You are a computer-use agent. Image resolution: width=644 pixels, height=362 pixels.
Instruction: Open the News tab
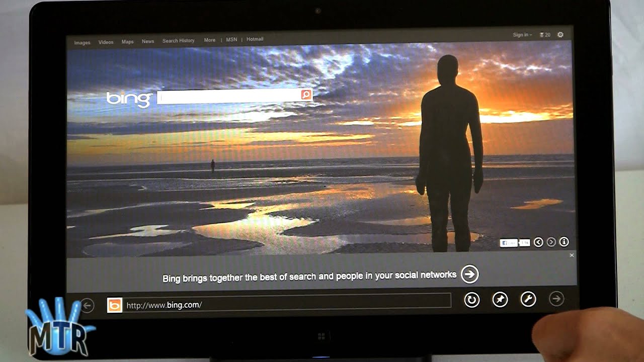coord(148,41)
